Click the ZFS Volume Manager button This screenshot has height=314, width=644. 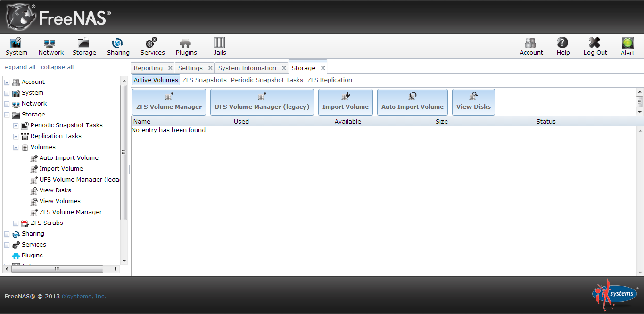pyautogui.click(x=169, y=102)
